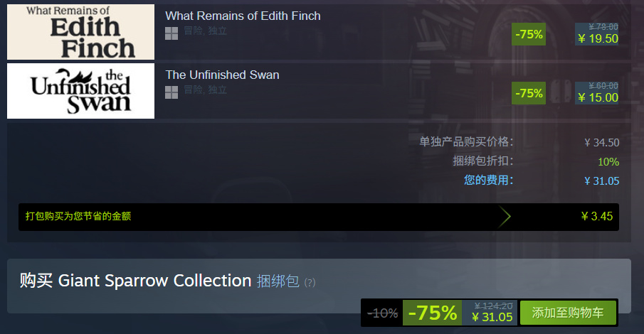Click the (?) help icon beside 捆绑包
Viewport: 644px width, 334px height.
pyautogui.click(x=310, y=282)
